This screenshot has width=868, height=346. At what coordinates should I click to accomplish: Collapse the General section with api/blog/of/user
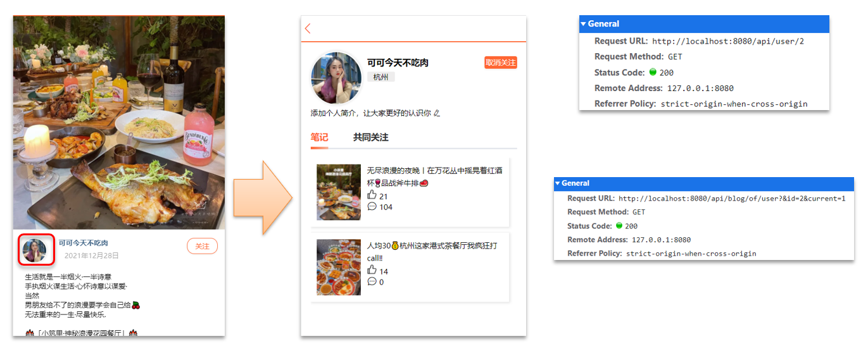[558, 183]
